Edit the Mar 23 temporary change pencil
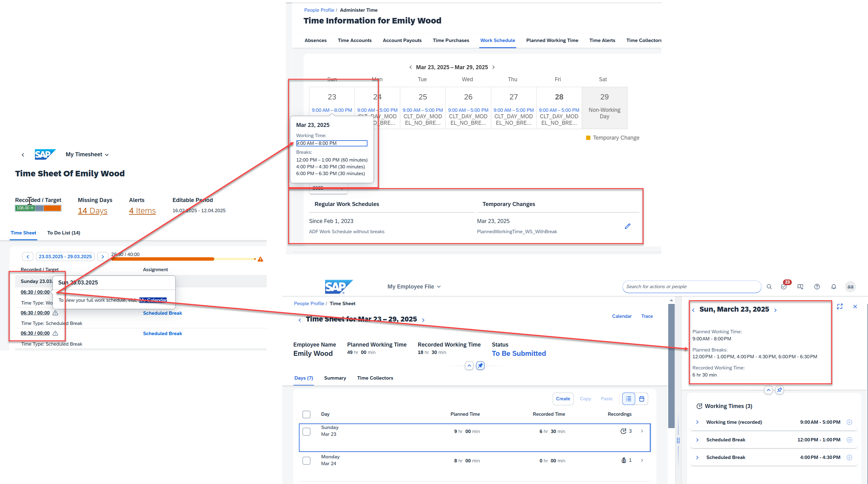The height and width of the screenshot is (484, 868). [627, 226]
